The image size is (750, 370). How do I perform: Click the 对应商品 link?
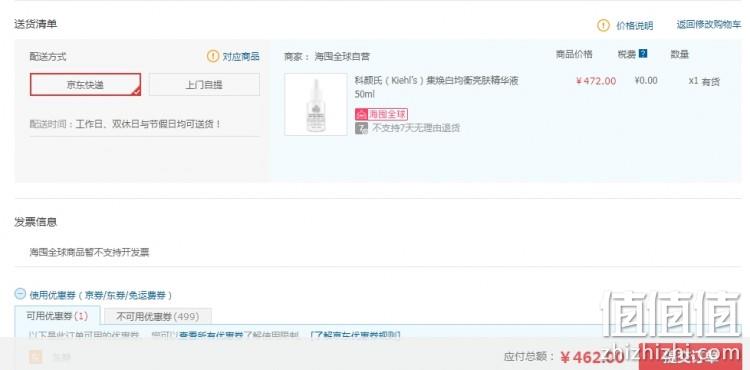241,56
